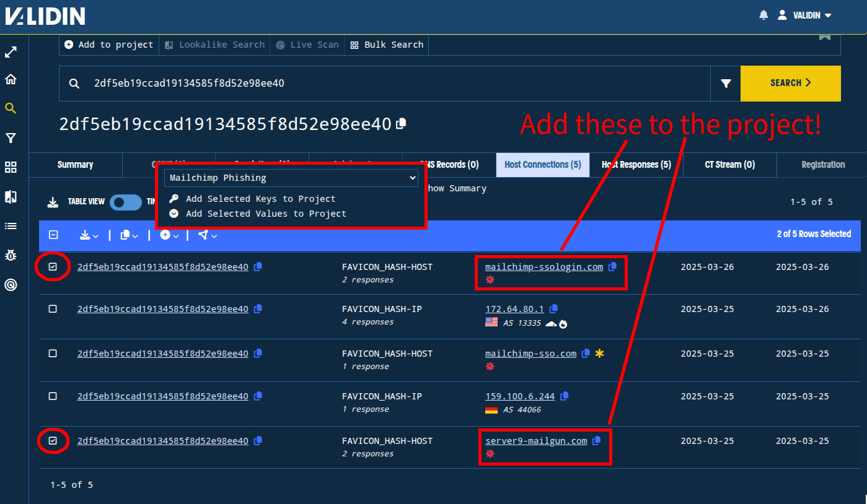Click the Live Scan button
This screenshot has width=867, height=504.
307,45
